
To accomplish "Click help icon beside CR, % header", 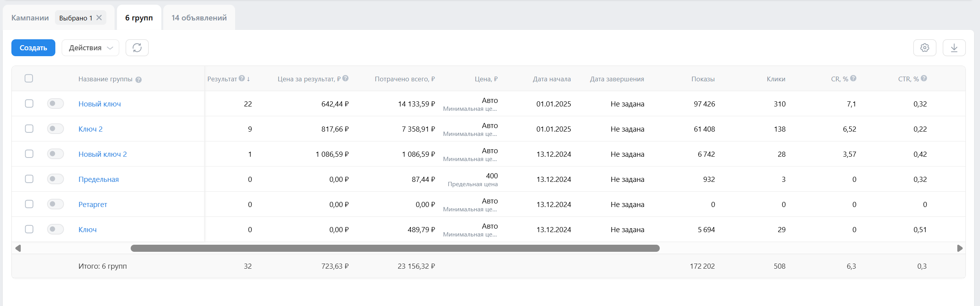I will click(853, 79).
